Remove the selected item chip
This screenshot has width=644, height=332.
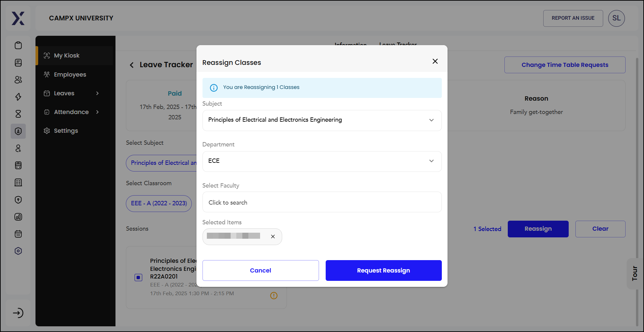[273, 236]
